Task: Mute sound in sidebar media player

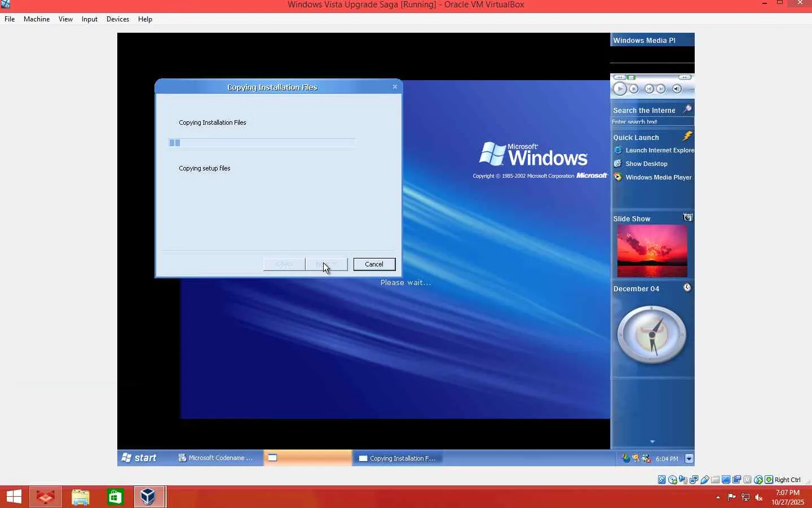Action: point(677,89)
